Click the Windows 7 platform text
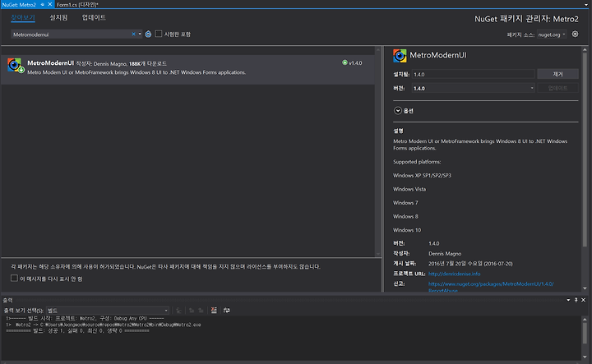Screen dimensions: 592x364 (x=405, y=203)
